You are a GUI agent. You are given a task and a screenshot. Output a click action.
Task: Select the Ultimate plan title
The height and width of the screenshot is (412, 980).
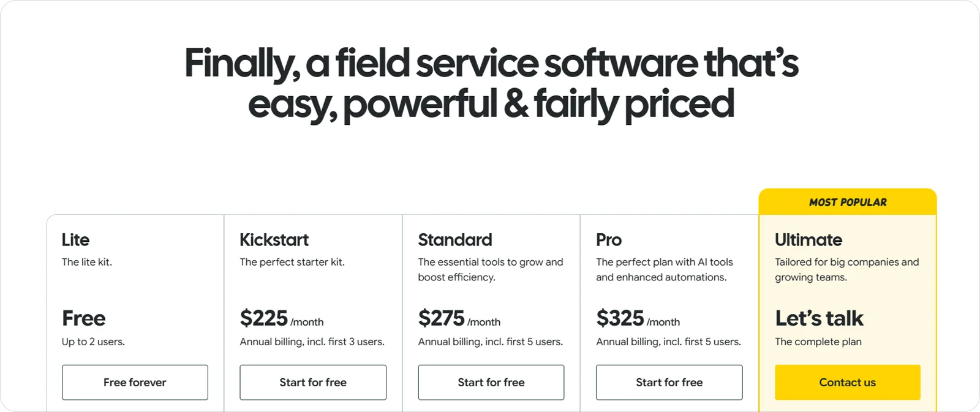[808, 240]
